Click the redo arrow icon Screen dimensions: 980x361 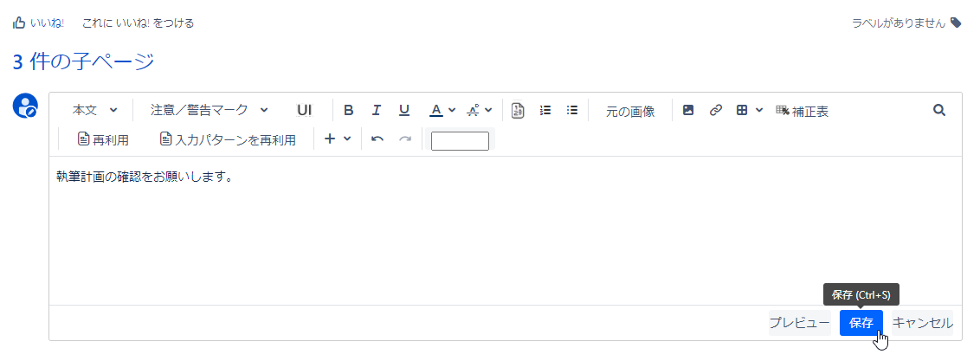(405, 139)
